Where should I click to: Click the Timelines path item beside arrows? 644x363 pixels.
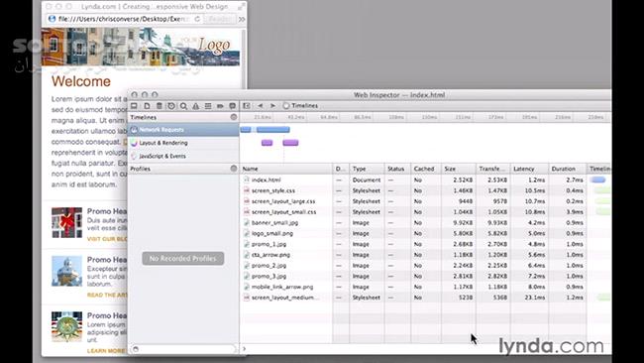point(300,106)
